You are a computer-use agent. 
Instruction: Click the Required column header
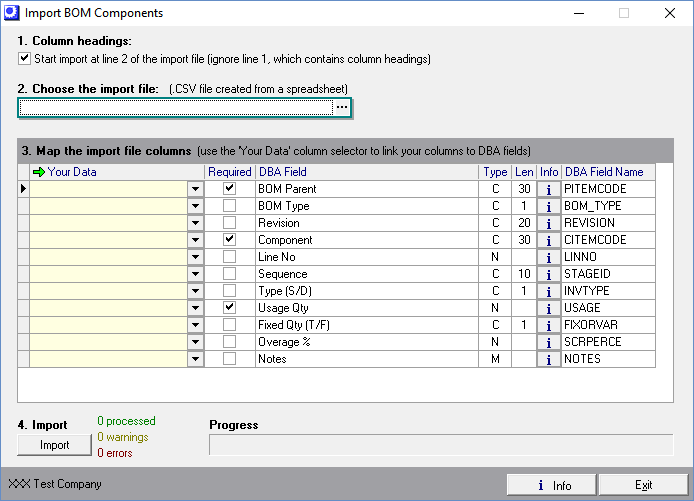[230, 172]
